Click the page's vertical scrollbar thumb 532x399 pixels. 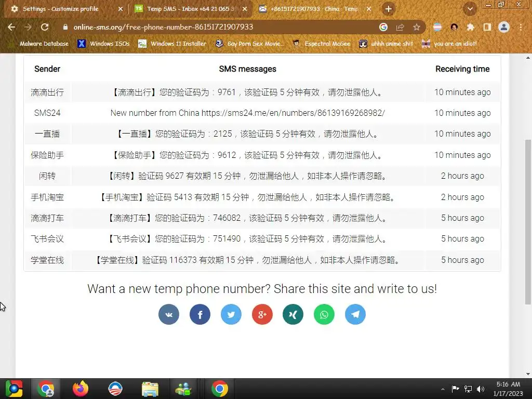(x=528, y=221)
